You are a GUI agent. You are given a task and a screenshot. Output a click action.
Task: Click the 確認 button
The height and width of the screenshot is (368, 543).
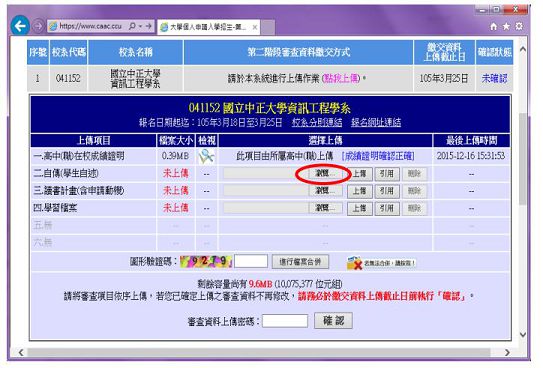[x=333, y=321]
